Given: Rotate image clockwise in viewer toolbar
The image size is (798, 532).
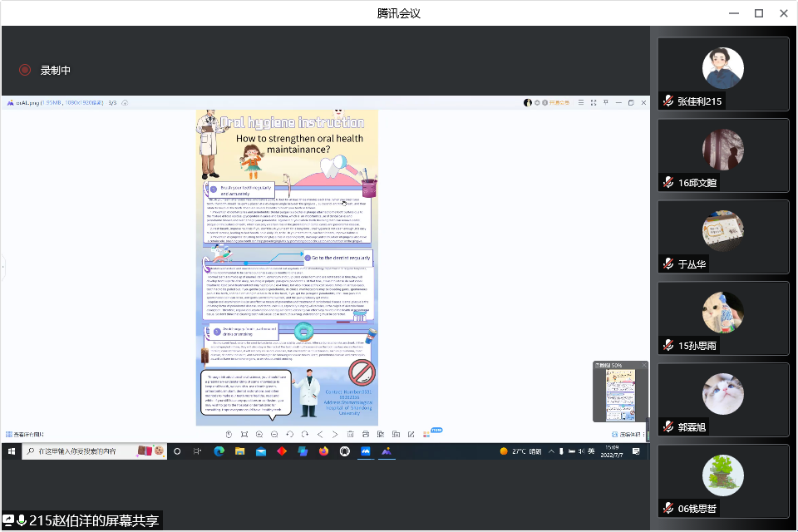Looking at the screenshot, I should [305, 434].
